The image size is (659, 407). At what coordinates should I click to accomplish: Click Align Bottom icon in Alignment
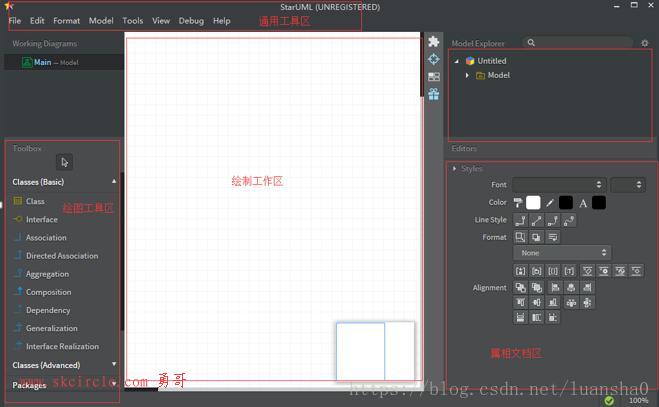click(x=553, y=302)
